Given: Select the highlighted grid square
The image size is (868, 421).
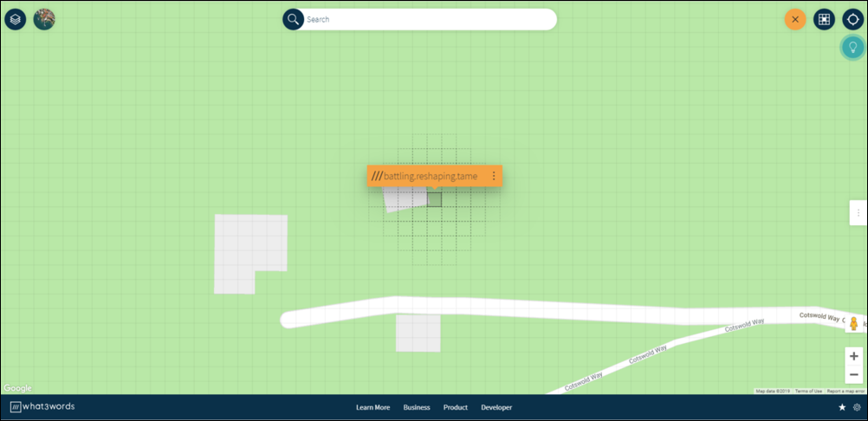Looking at the screenshot, I should pos(434,200).
